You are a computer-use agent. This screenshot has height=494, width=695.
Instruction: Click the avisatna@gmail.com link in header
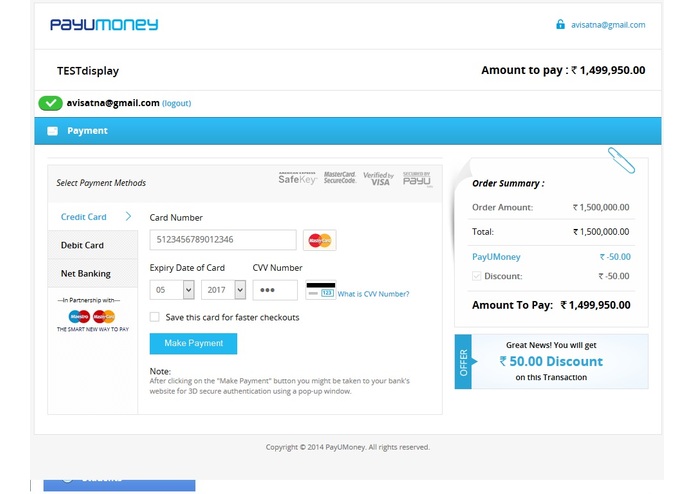tap(608, 25)
